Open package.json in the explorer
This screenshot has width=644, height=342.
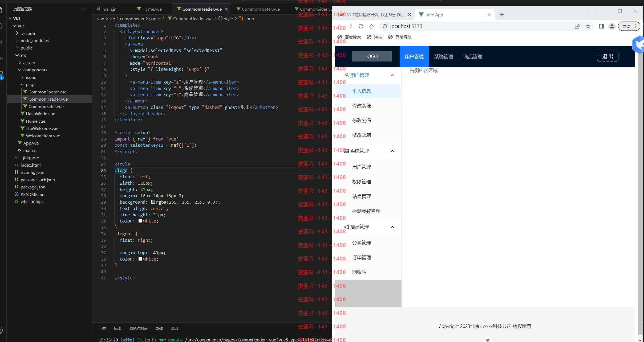coord(33,187)
